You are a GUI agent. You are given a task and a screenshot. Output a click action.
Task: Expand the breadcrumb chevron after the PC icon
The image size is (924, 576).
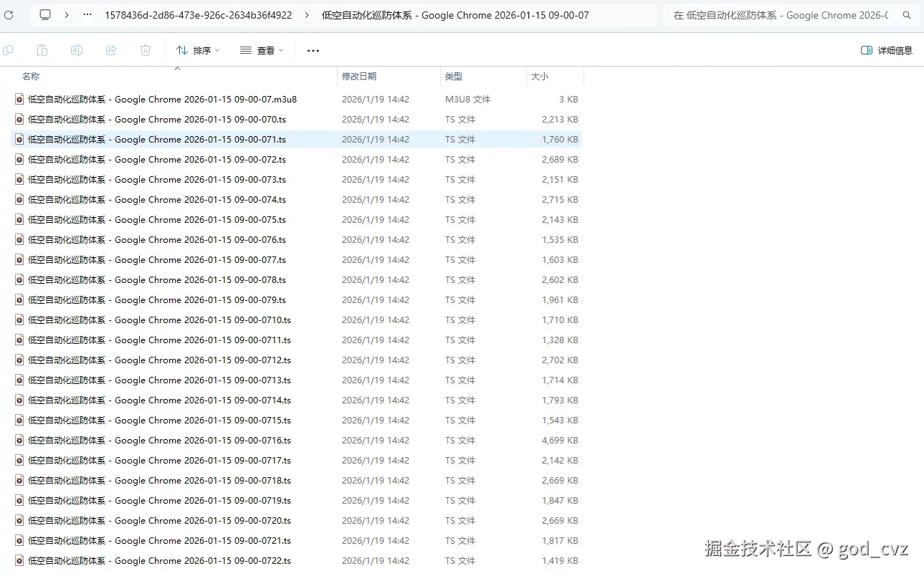point(67,14)
